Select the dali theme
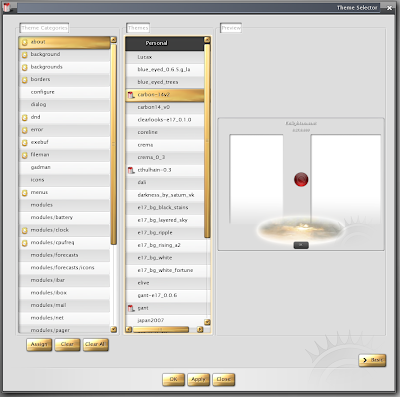The image size is (400, 397). [x=165, y=183]
